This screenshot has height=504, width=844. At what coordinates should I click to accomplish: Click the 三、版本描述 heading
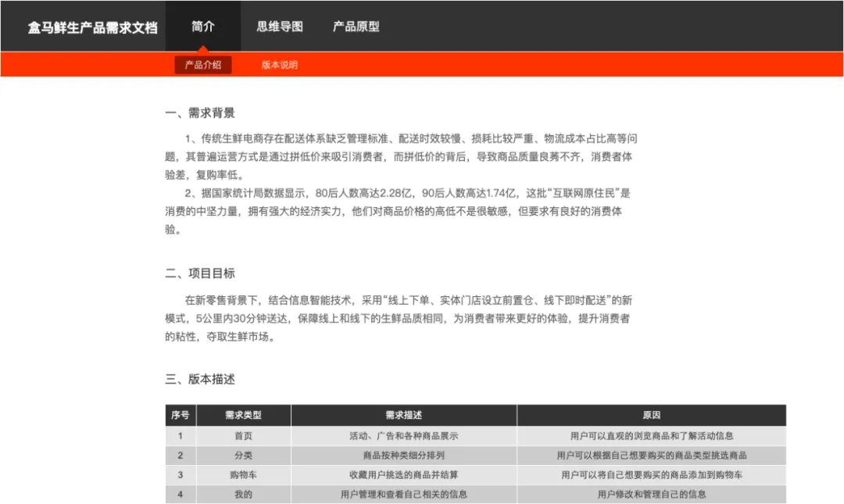[x=200, y=379]
